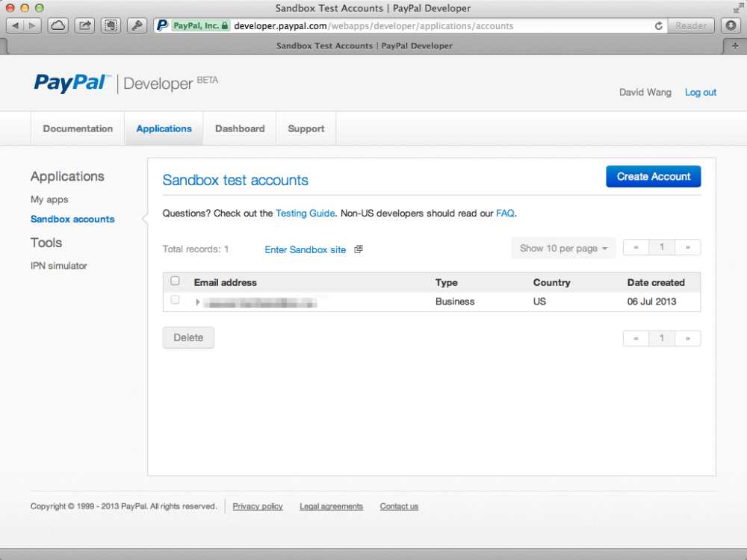The width and height of the screenshot is (747, 560).
Task: Click bottom pagination next page arrow
Action: coord(688,338)
